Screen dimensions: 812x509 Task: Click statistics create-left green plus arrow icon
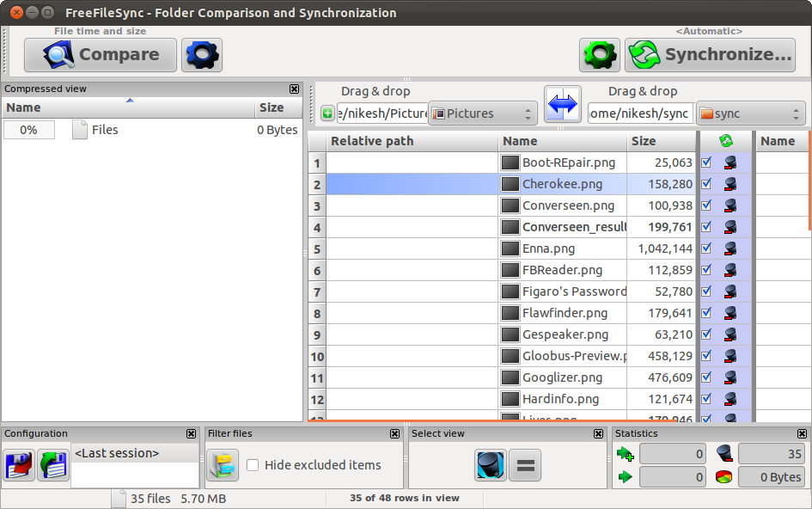625,454
